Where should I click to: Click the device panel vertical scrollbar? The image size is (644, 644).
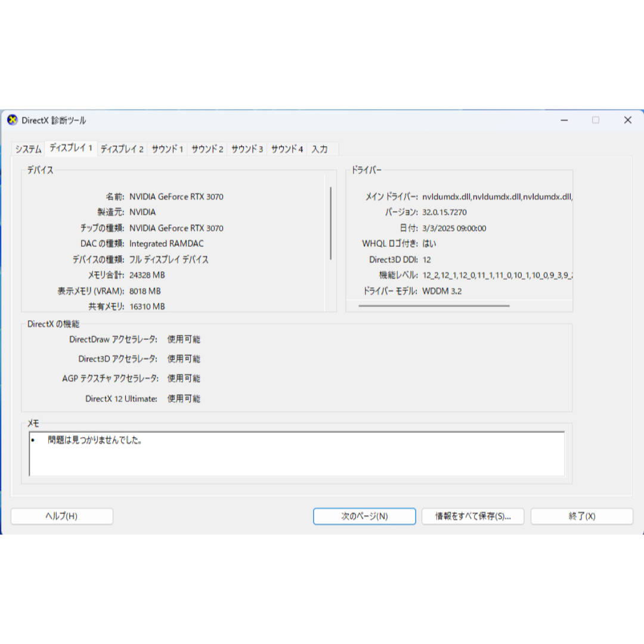[330, 223]
